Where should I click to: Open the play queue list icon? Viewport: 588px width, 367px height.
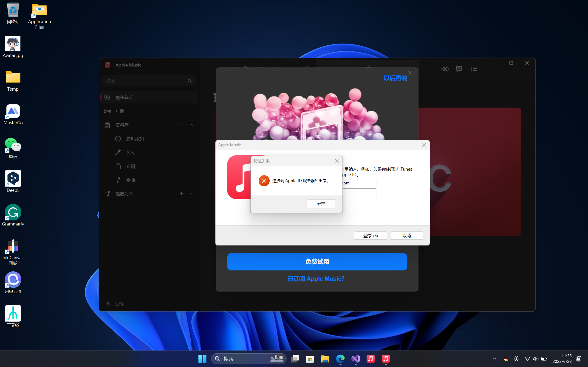(474, 69)
